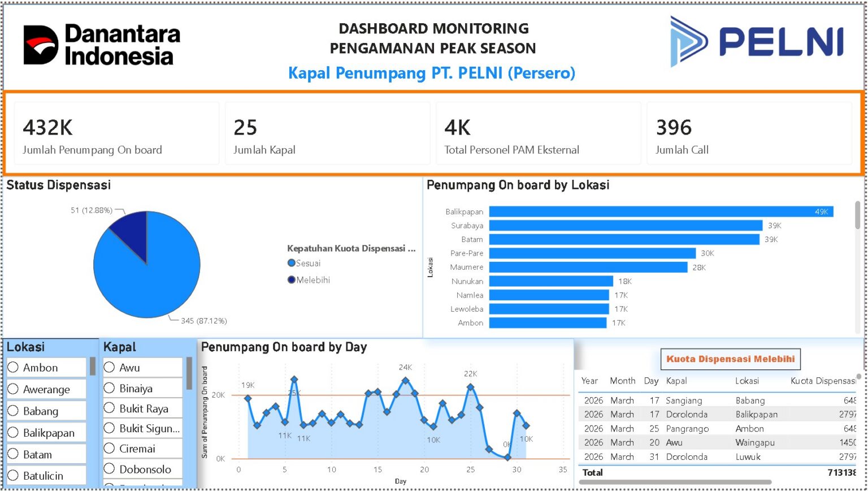Sort table by the Day column header

point(651,381)
